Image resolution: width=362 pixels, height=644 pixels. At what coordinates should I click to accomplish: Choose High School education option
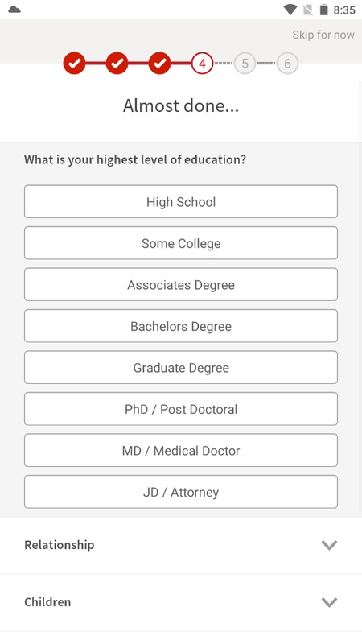coord(181,201)
